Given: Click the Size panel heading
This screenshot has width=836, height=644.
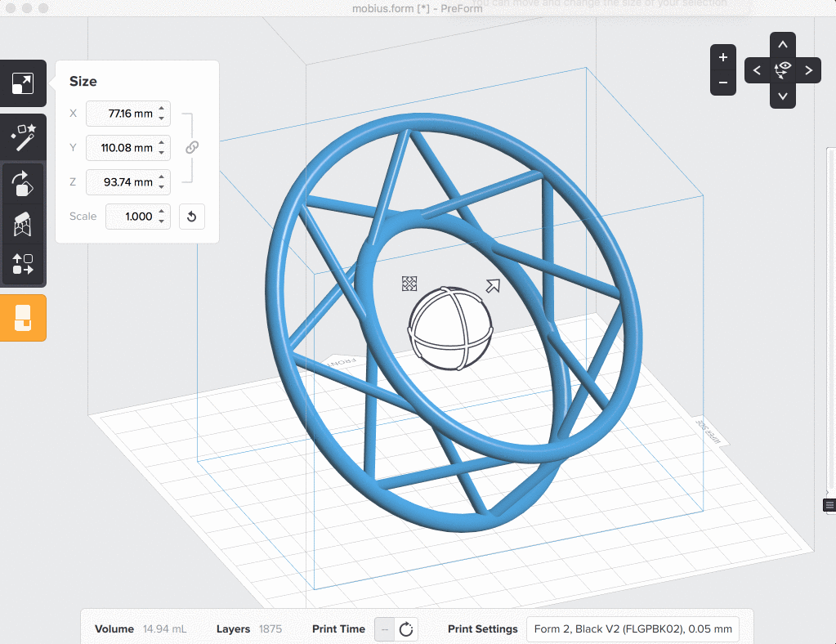Looking at the screenshot, I should [x=83, y=81].
